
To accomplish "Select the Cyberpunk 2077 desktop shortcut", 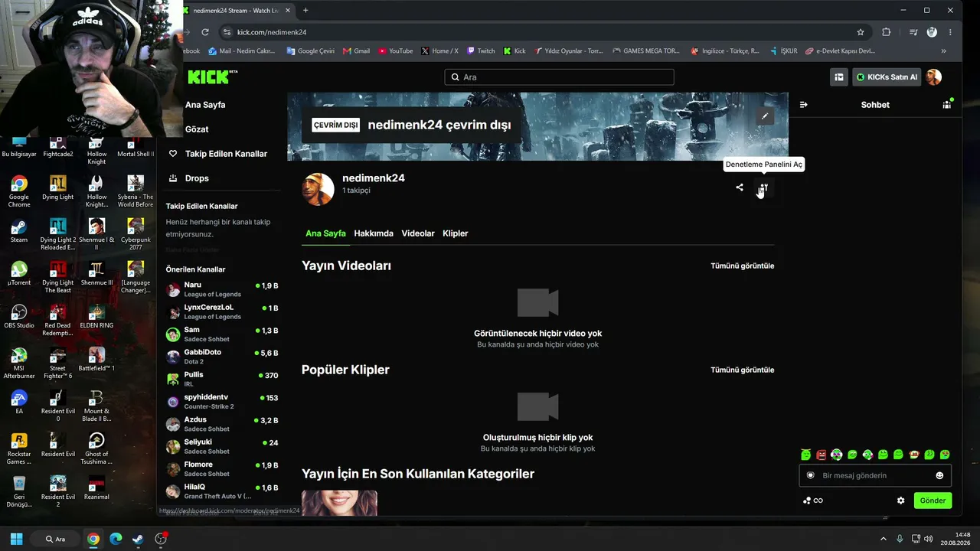I will point(136,234).
